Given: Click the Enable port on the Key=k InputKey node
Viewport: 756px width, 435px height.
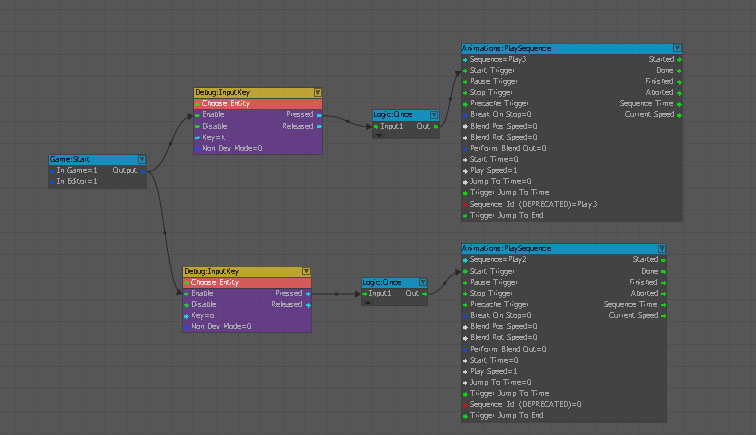Looking at the screenshot, I should [210, 115].
